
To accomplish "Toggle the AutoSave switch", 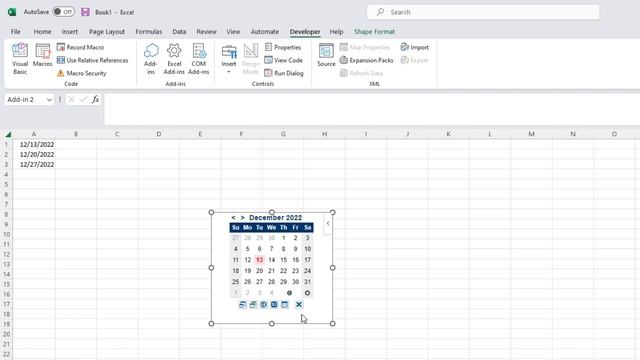I will tap(63, 12).
